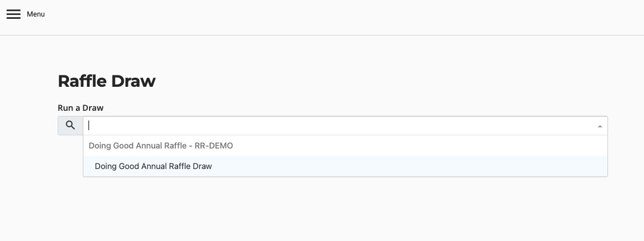Screen dimensions: 644x241
Task: Click the Raffle Draw page heading
Action: coord(106,81)
